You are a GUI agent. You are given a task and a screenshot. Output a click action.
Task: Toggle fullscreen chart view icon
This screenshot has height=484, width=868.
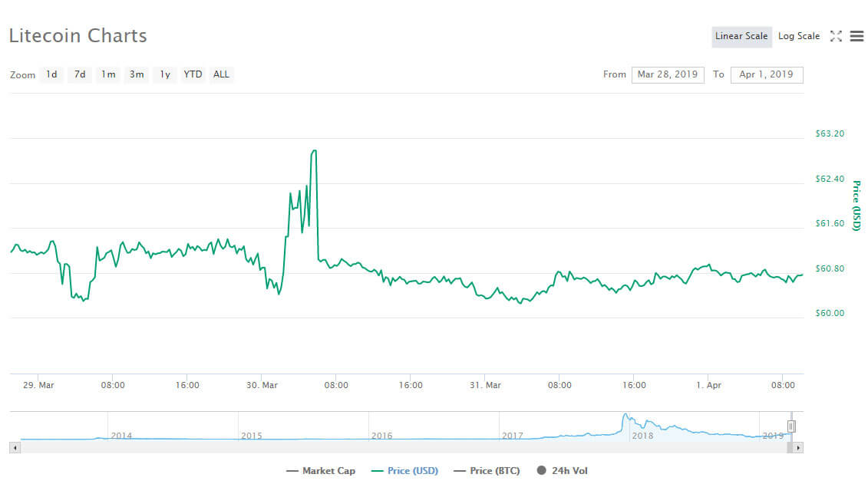[836, 36]
